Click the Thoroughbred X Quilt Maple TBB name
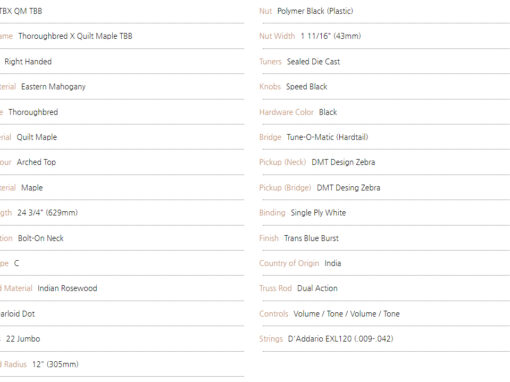The image size is (510, 382). [75, 36]
